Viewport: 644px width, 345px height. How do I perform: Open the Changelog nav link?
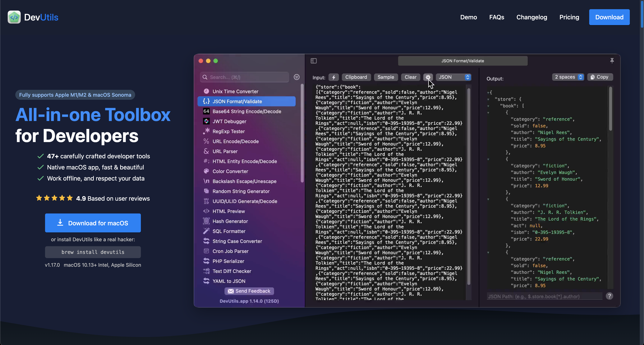coord(532,17)
